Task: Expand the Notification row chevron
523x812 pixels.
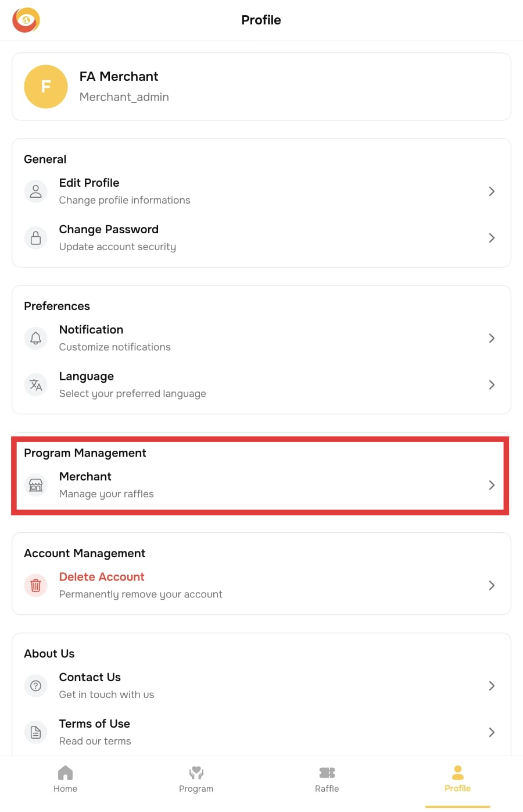Action: (x=492, y=338)
